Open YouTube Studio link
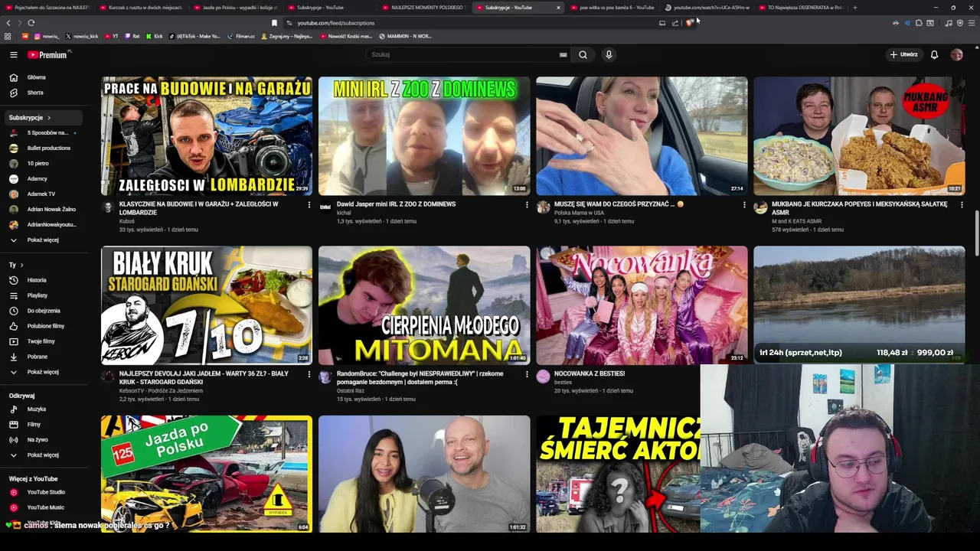980x551 pixels. click(x=46, y=492)
